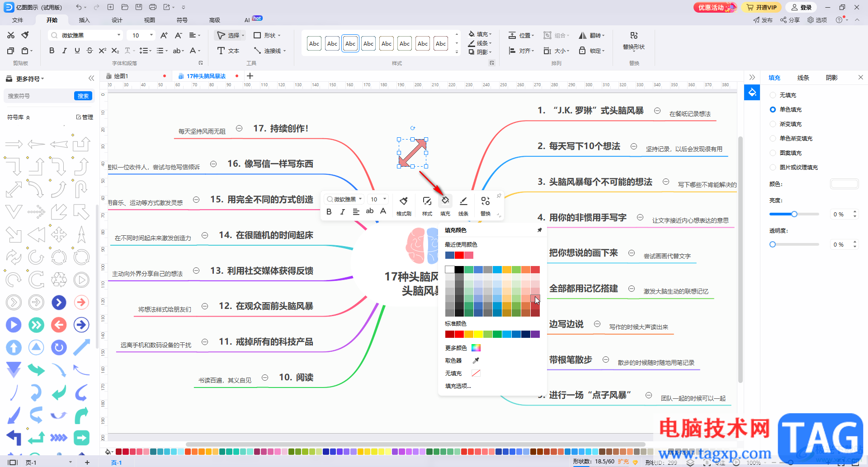Insert the blue play-circle symbol from library
Viewport: 868px width, 467px height.
coord(14,325)
